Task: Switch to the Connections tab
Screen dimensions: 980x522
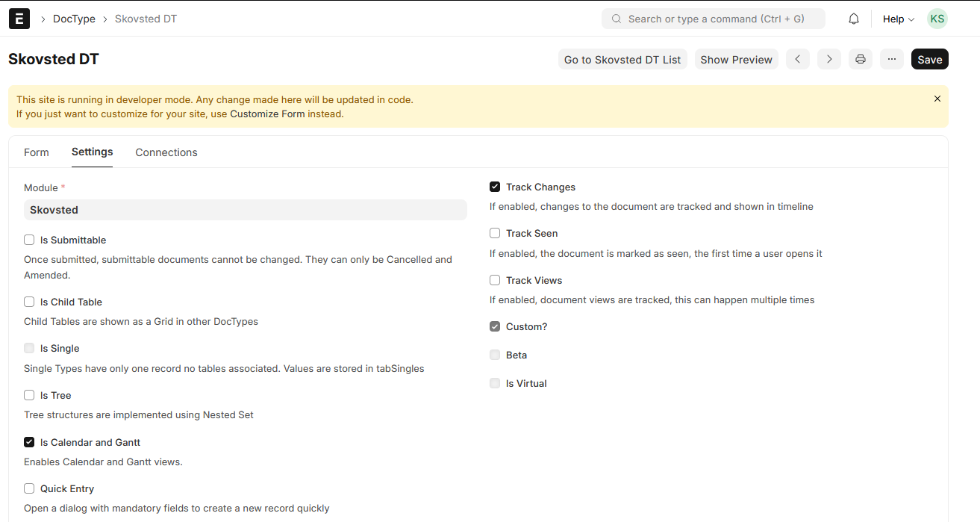Action: (166, 152)
